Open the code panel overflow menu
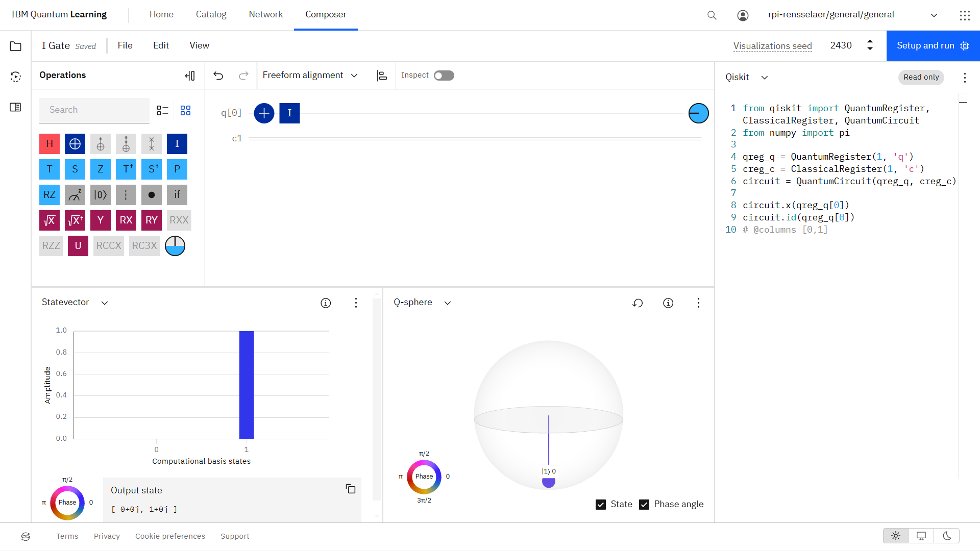980x551 pixels. click(x=965, y=78)
